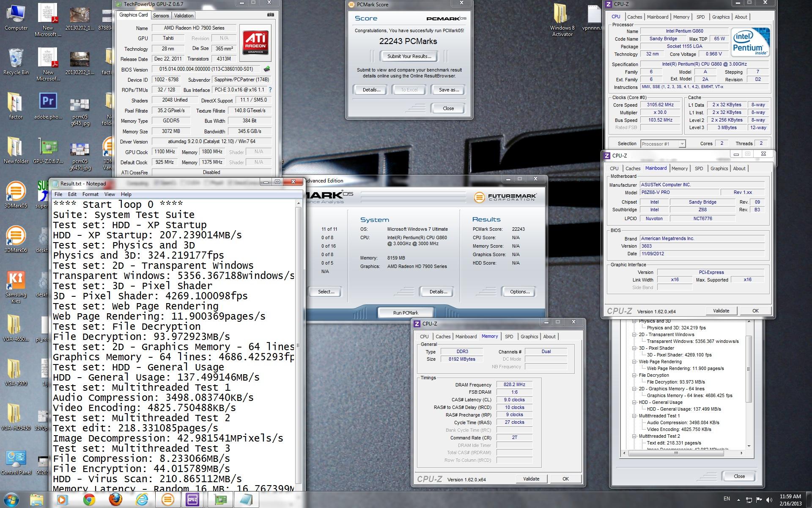This screenshot has width=812, height=508.
Task: Collapse the 'HDD - General Usage' tree node
Action: pyautogui.click(x=634, y=402)
